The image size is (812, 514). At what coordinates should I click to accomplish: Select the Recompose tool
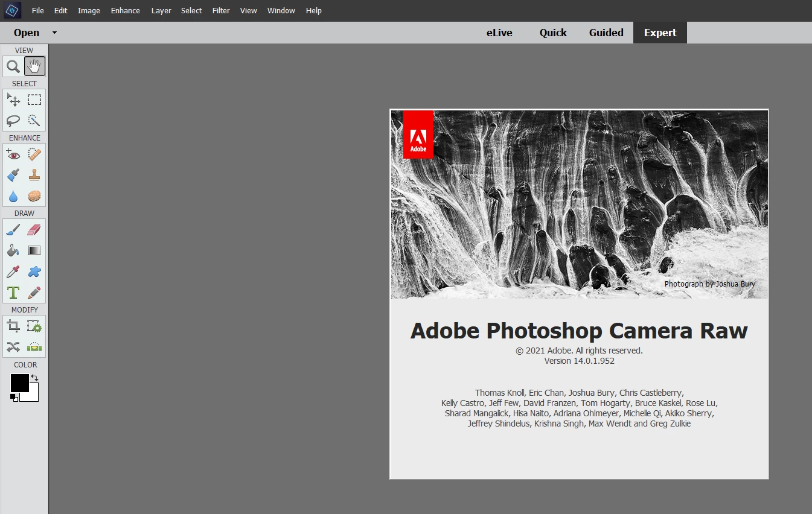click(x=34, y=326)
